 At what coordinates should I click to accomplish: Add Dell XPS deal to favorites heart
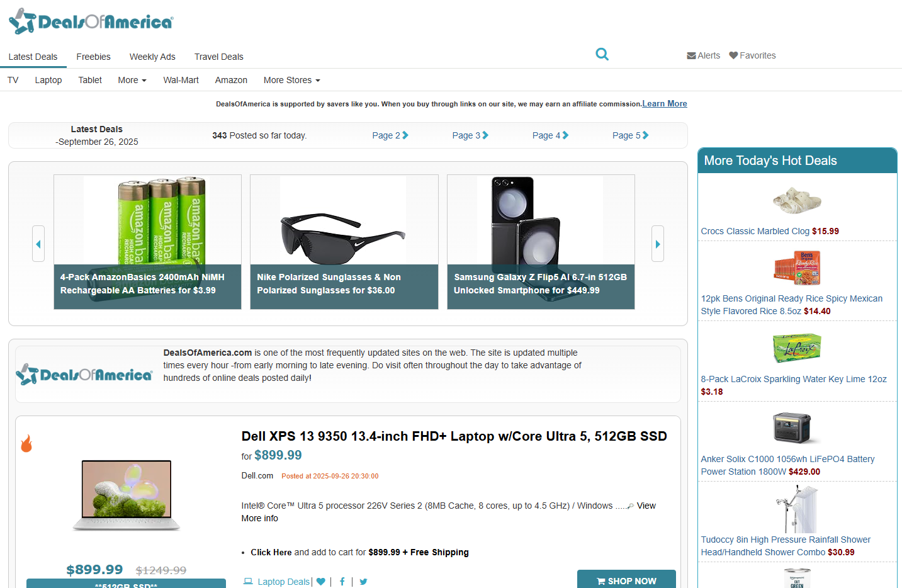point(321,582)
